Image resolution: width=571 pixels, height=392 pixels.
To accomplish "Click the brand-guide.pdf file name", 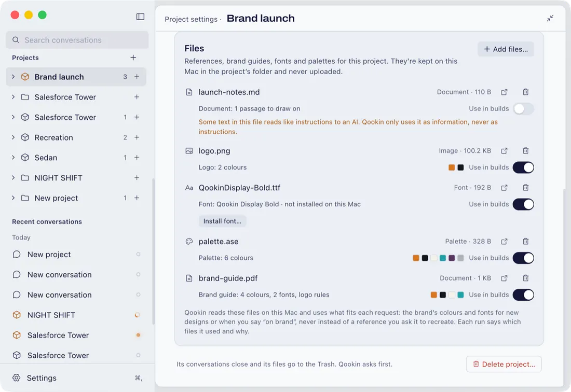I will point(228,278).
